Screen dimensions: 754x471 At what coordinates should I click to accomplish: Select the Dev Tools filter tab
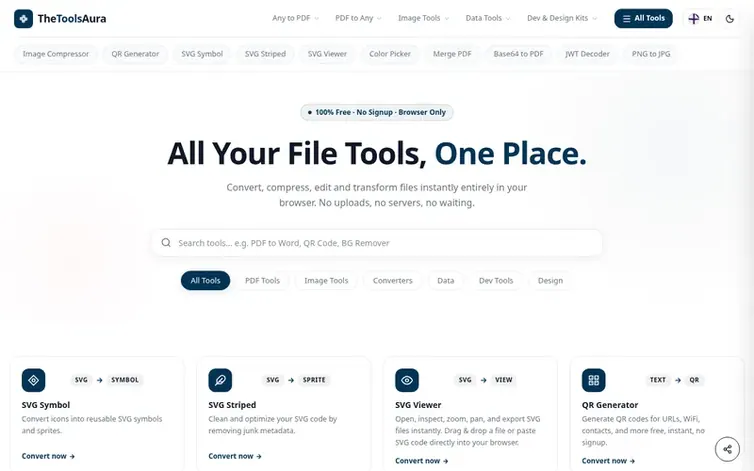[496, 280]
